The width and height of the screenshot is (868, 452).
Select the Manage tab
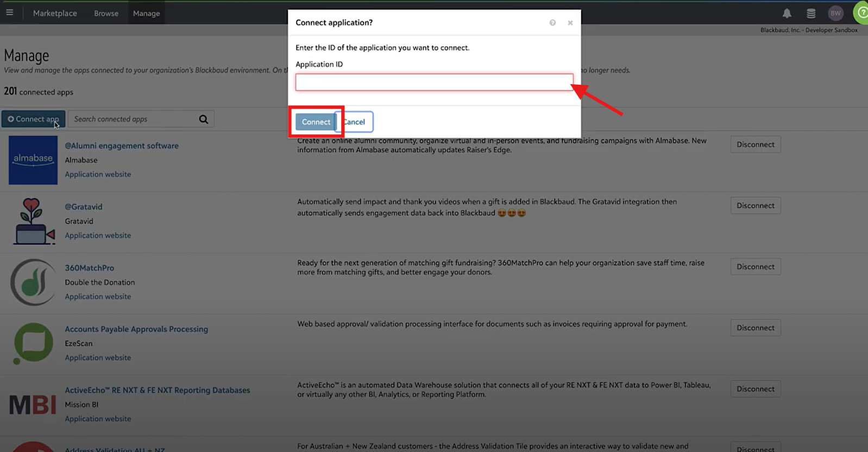(146, 13)
